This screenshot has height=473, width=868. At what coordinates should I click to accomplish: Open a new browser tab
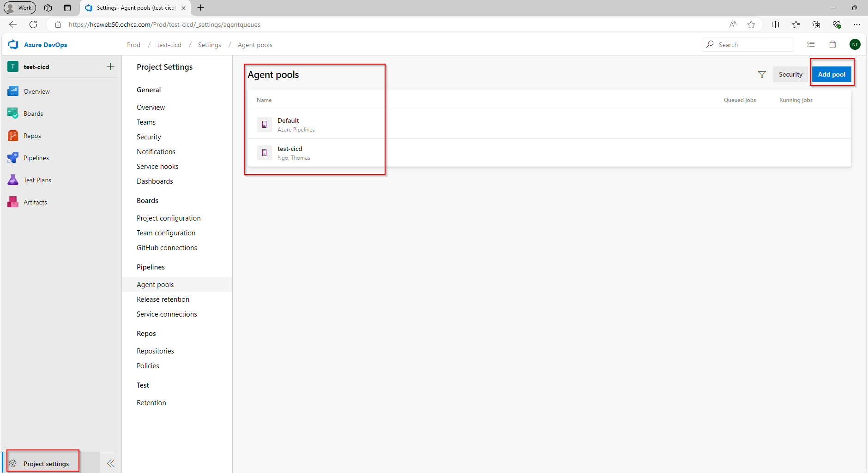coord(200,8)
